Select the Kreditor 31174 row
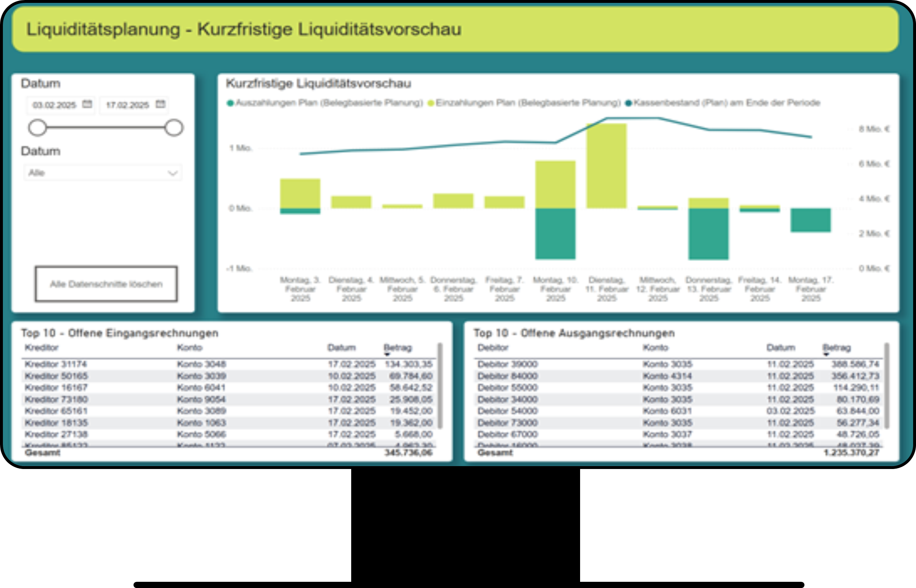The height and width of the screenshot is (588, 916). [x=56, y=364]
